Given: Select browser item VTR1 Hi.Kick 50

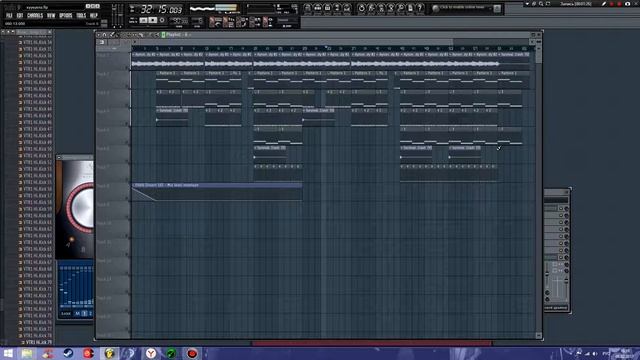Looking at the screenshot, I should [38, 149].
